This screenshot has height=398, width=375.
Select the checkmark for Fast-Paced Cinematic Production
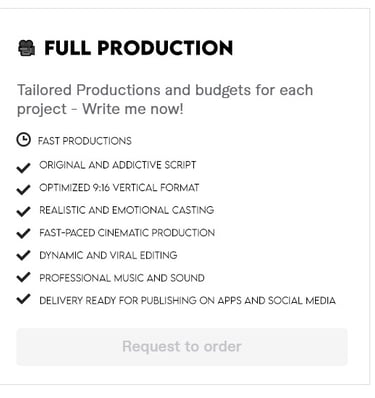(x=23, y=233)
